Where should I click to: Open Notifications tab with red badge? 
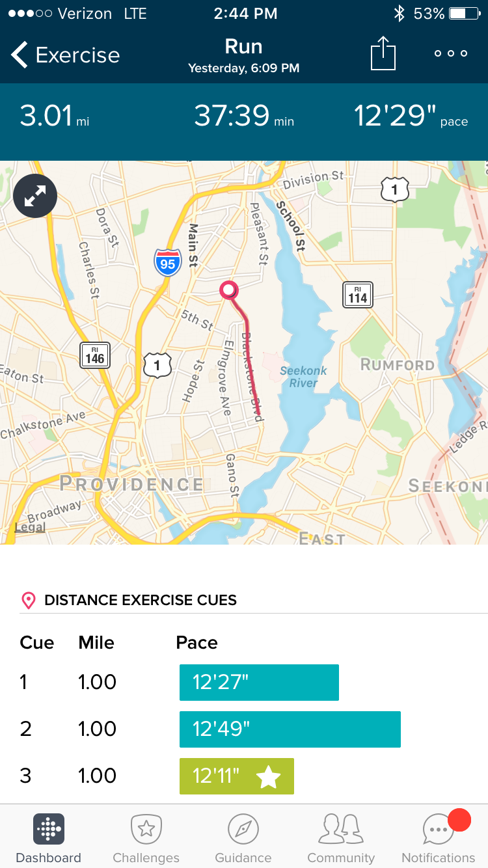[x=439, y=830]
